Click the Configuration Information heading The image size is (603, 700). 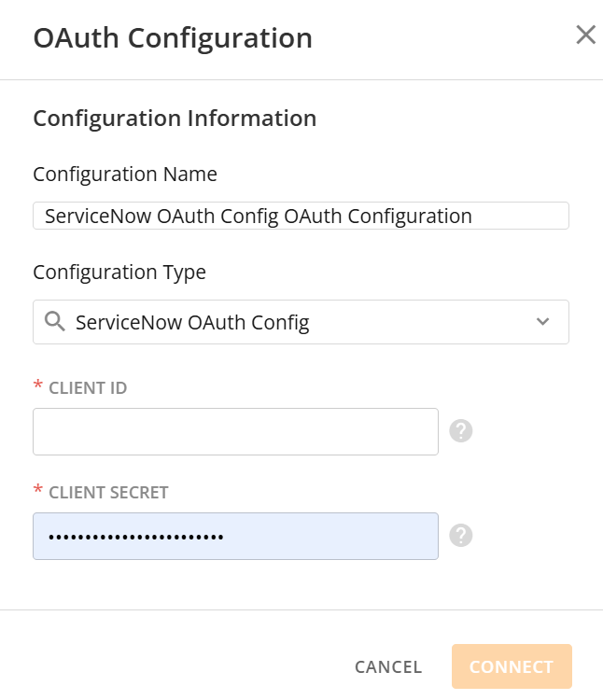click(x=175, y=119)
